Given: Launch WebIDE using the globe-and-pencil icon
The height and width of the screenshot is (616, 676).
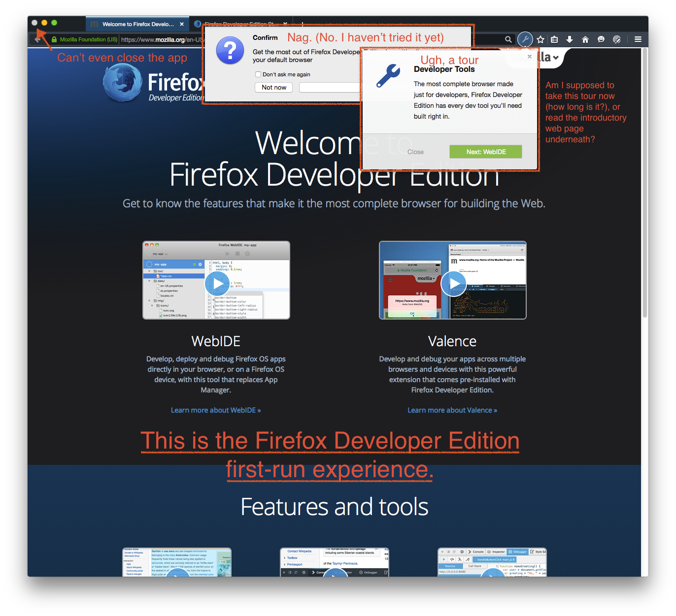Looking at the screenshot, I should (x=617, y=39).
